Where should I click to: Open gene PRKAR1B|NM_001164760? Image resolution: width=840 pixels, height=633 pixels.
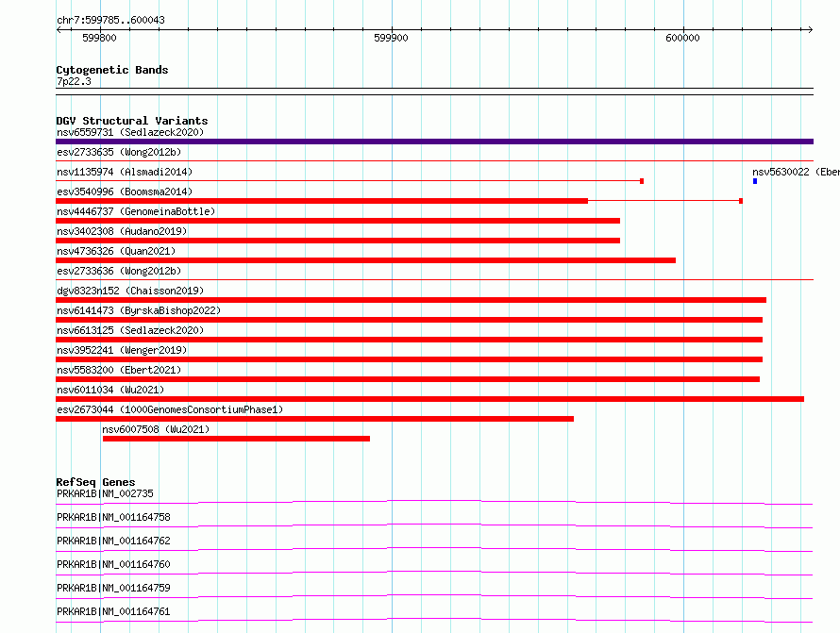point(113,564)
